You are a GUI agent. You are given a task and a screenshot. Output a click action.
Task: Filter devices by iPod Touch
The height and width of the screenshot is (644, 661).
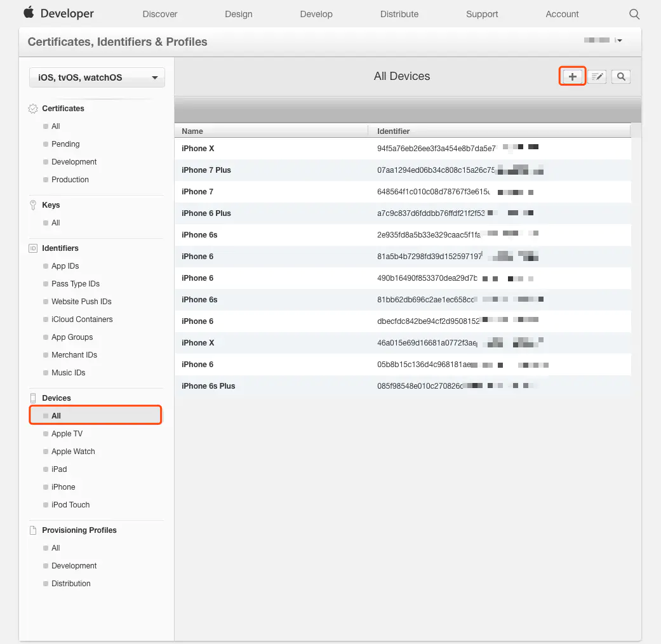[x=70, y=504]
